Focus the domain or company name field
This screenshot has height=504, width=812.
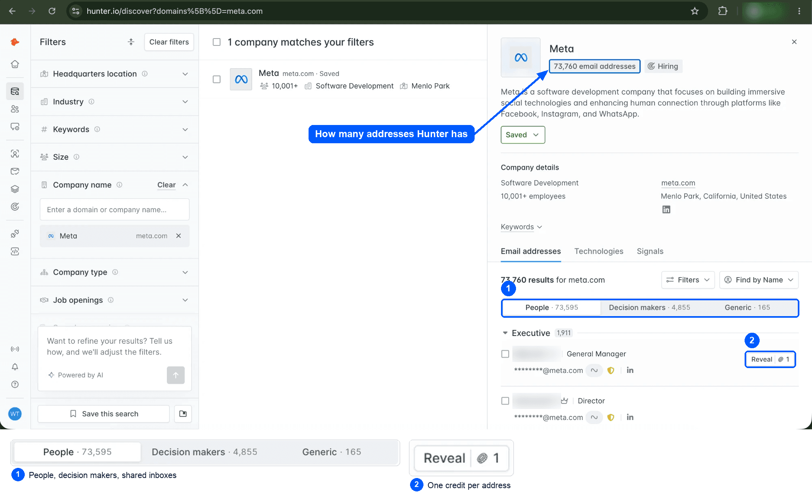114,209
